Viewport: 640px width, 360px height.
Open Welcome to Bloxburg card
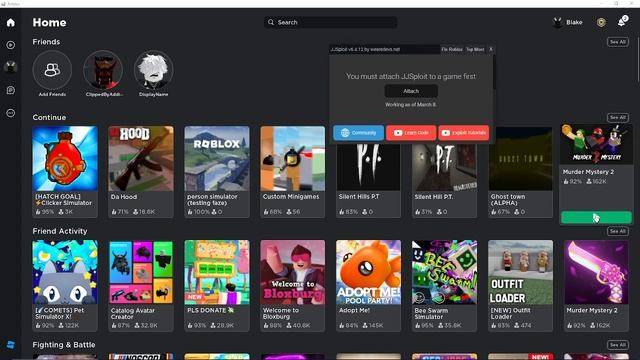point(293,285)
